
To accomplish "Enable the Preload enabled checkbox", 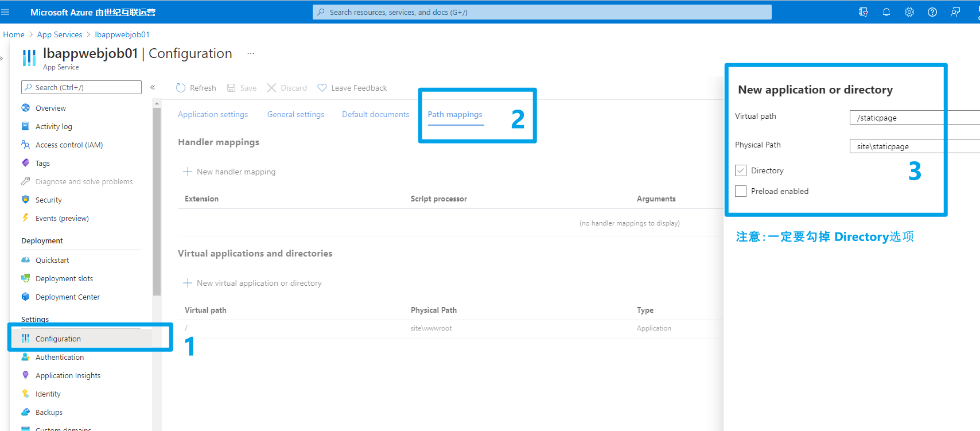I will (741, 191).
